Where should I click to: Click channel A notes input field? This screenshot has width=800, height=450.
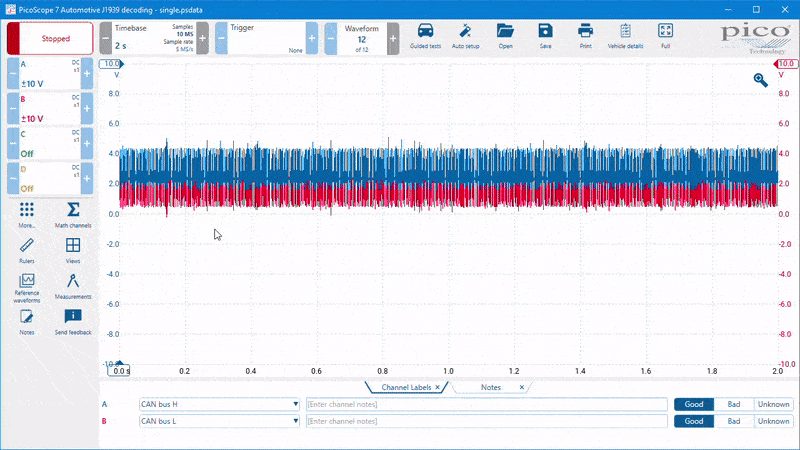pyautogui.click(x=487, y=404)
